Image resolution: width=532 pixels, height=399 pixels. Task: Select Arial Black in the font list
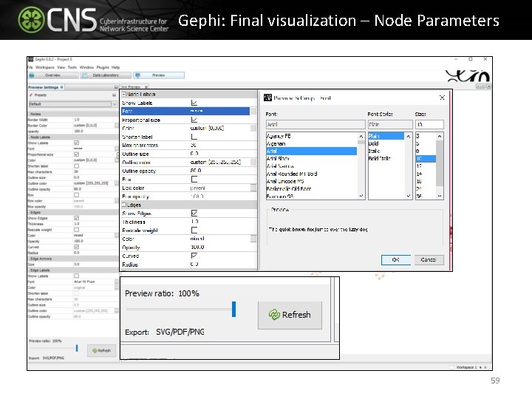[x=279, y=158]
